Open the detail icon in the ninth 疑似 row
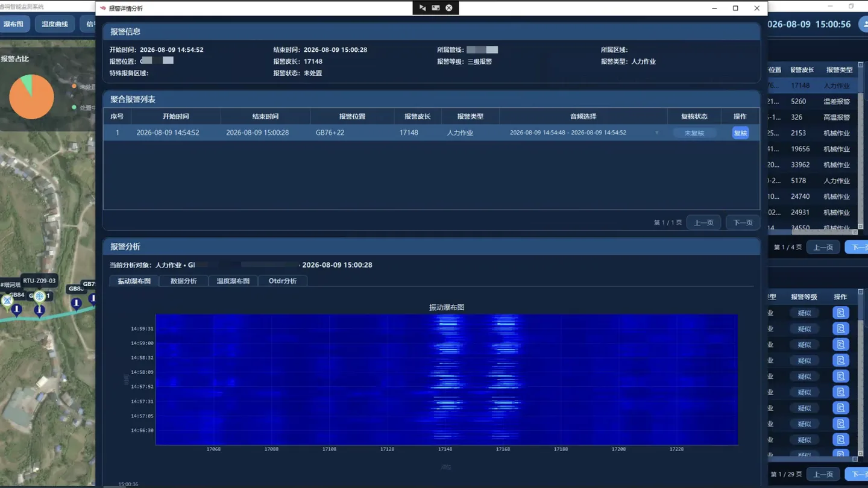 [840, 440]
